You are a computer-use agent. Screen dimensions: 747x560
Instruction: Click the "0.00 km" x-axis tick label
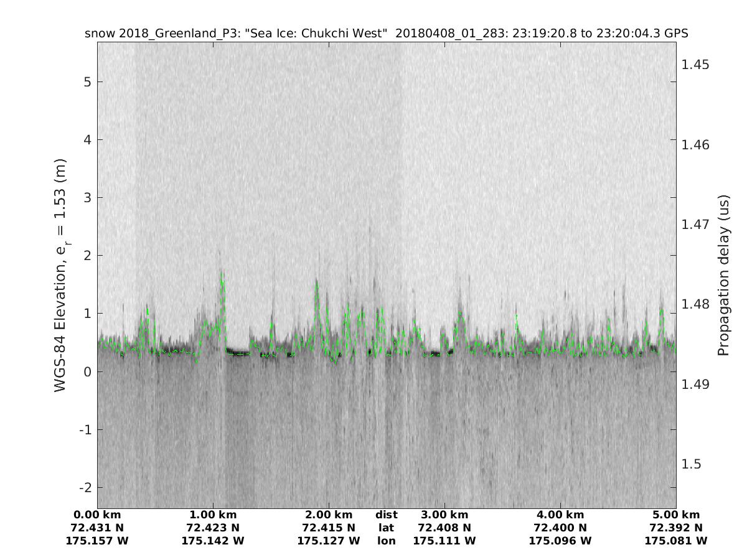click(97, 515)
